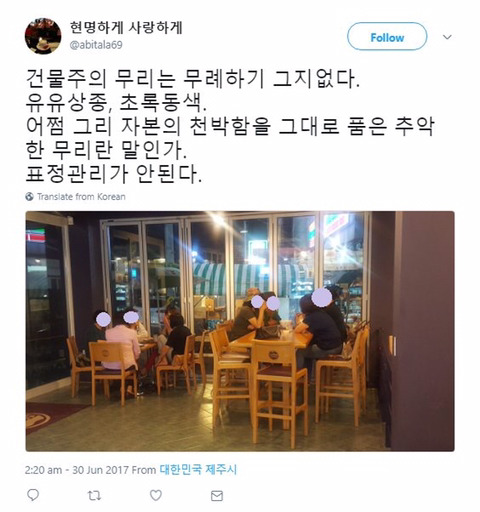The width and height of the screenshot is (480, 512).
Task: Click the @abitala69 handle
Action: 96,45
